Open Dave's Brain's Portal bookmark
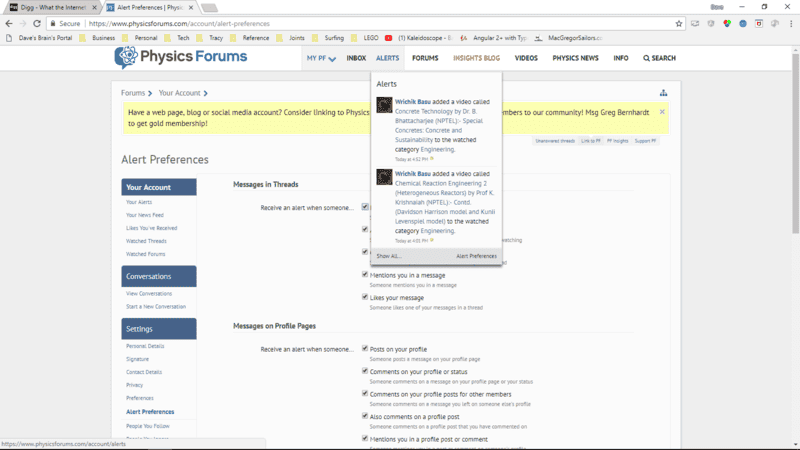 pos(39,38)
